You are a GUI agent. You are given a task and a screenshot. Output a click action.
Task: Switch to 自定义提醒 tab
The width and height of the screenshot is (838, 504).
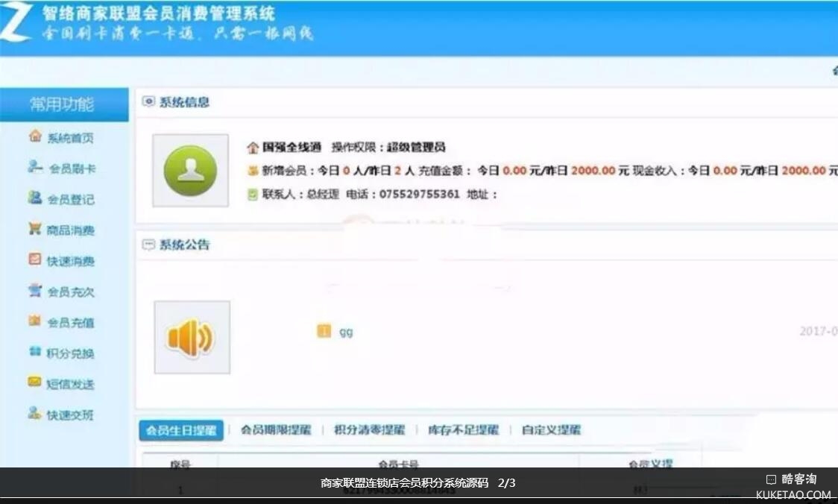tap(551, 429)
